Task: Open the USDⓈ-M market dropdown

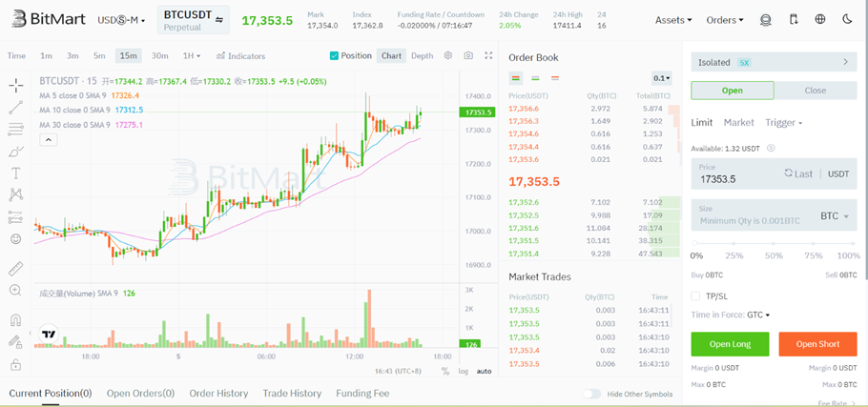Action: [121, 20]
